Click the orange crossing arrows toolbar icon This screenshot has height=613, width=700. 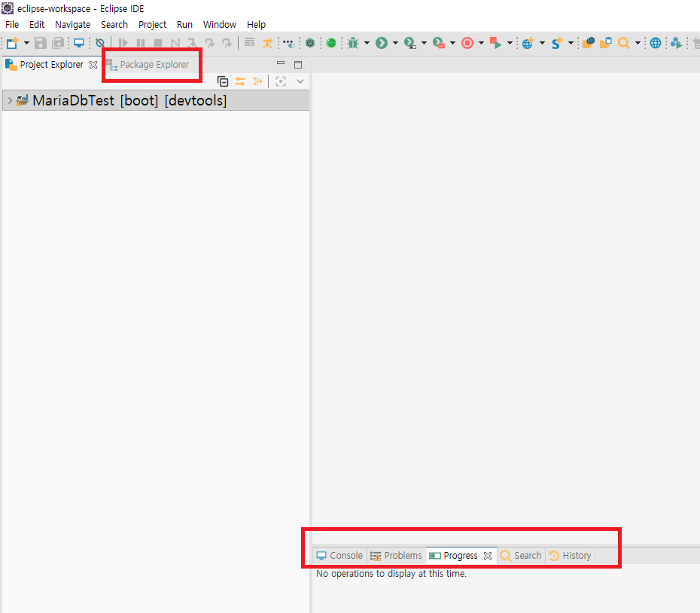pyautogui.click(x=267, y=43)
